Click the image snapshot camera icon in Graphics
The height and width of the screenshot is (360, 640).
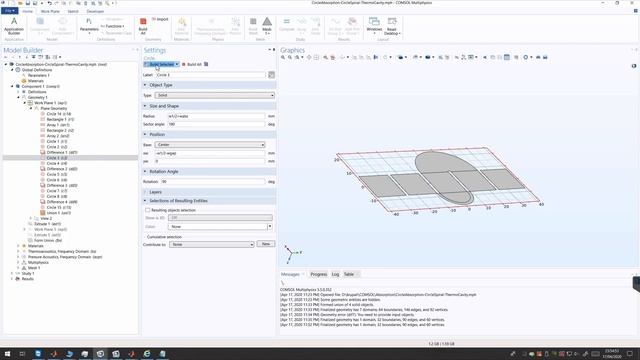point(538,57)
